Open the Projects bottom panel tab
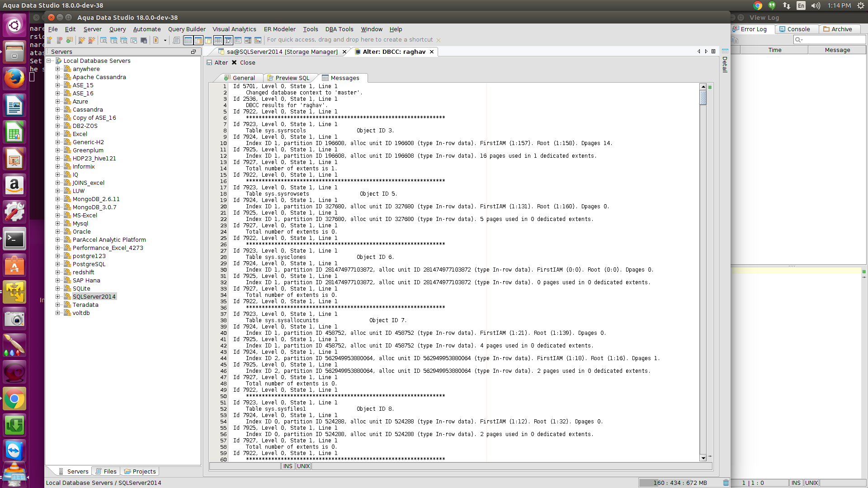Image resolution: width=868 pixels, height=488 pixels. (140, 471)
